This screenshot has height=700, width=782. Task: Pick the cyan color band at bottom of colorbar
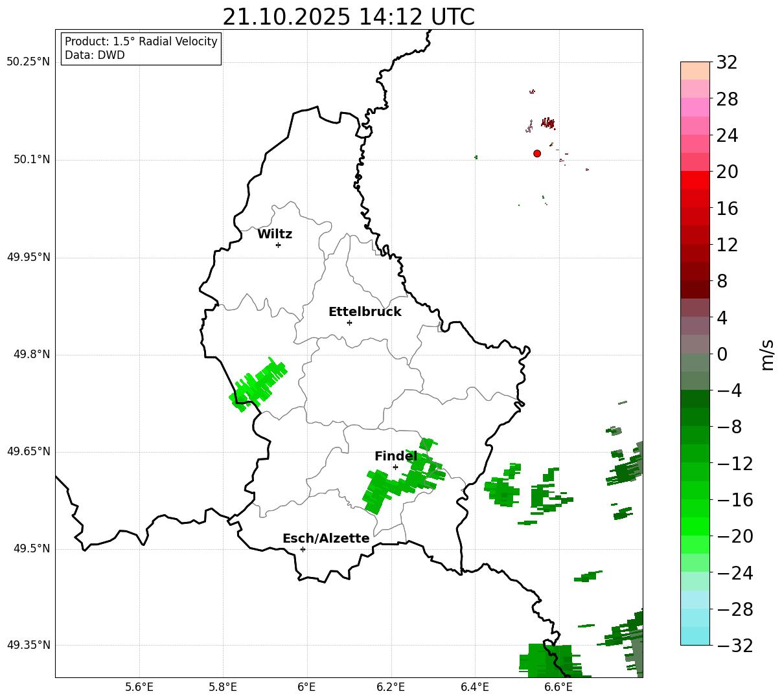tap(695, 636)
